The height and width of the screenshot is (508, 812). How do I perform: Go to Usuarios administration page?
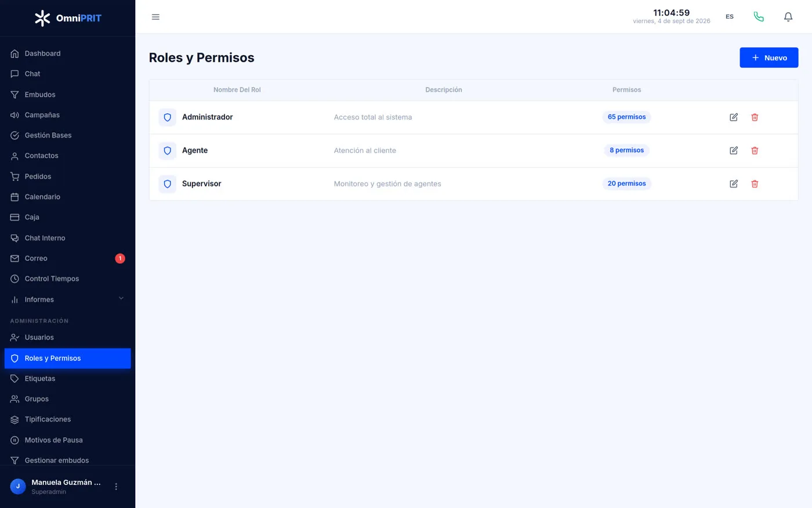pyautogui.click(x=68, y=338)
